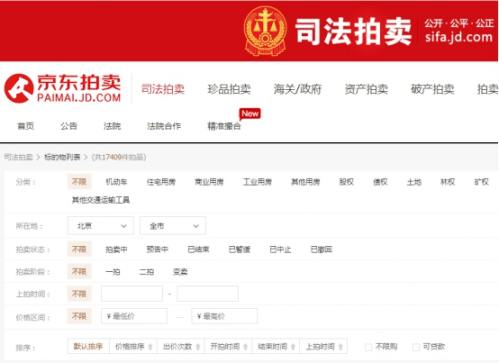The height and width of the screenshot is (363, 499).
Task: Open the 司法拍卖 top navigation tab
Action: (x=163, y=89)
